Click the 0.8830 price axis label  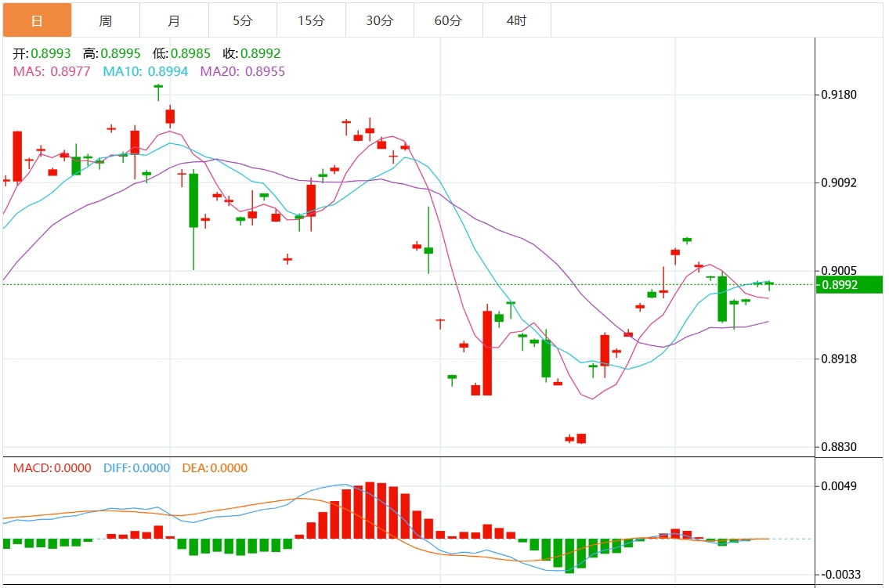(839, 447)
